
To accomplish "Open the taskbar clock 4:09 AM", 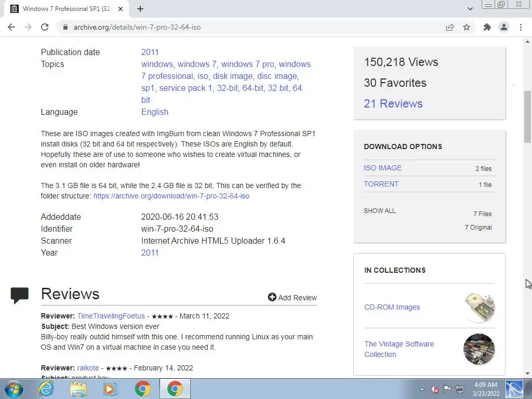I will pos(486,389).
